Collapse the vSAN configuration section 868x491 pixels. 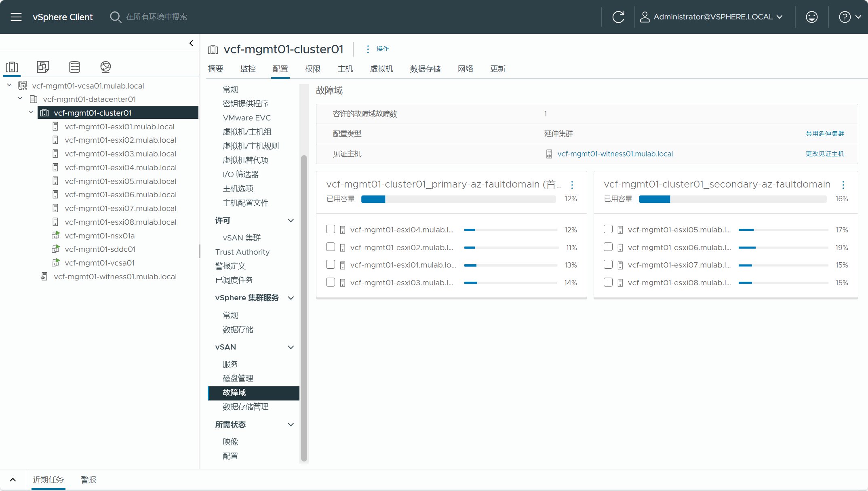(x=291, y=347)
